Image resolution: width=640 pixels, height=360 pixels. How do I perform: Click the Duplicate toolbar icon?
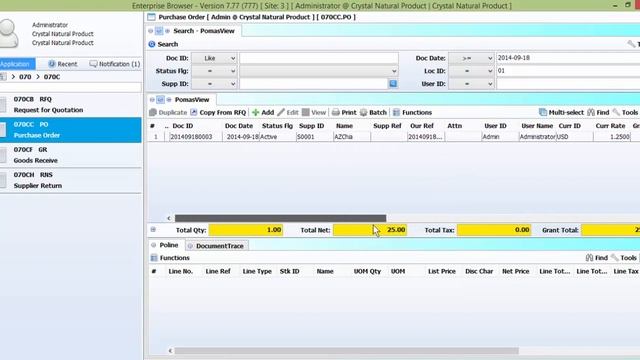(153, 112)
